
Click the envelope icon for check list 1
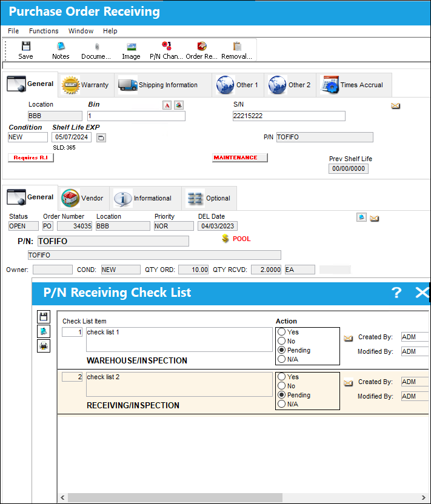coord(349,338)
